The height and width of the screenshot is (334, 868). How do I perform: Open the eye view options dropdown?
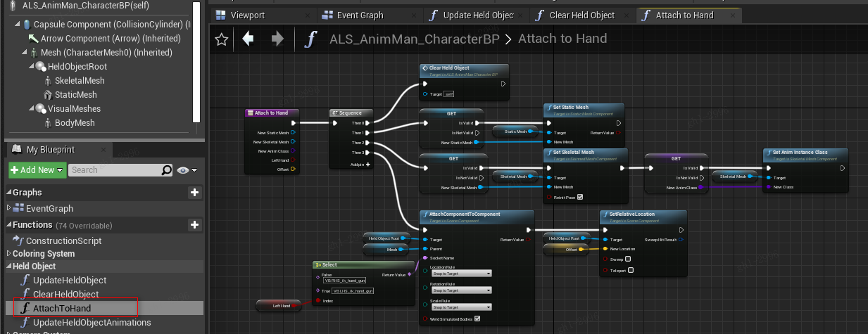pyautogui.click(x=187, y=170)
